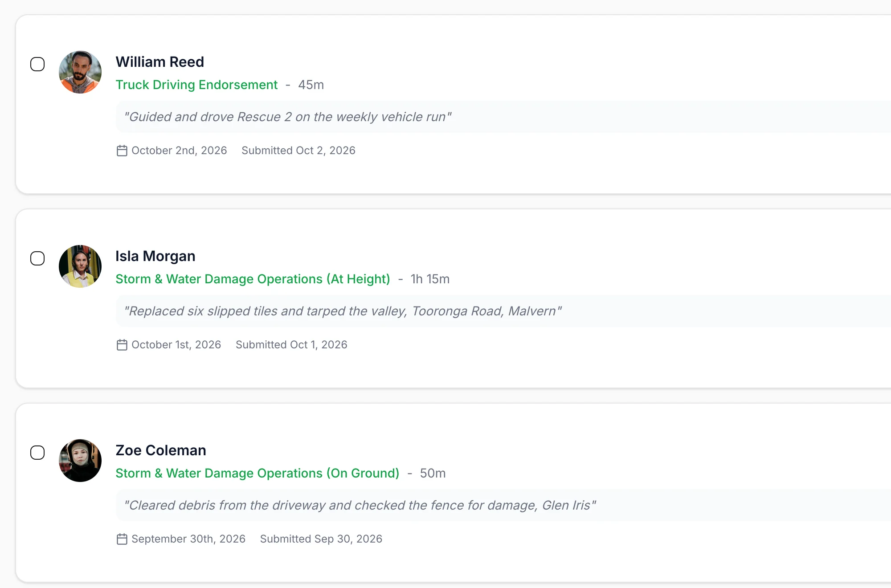Tick the checkbox for Zoe Coleman

37,453
